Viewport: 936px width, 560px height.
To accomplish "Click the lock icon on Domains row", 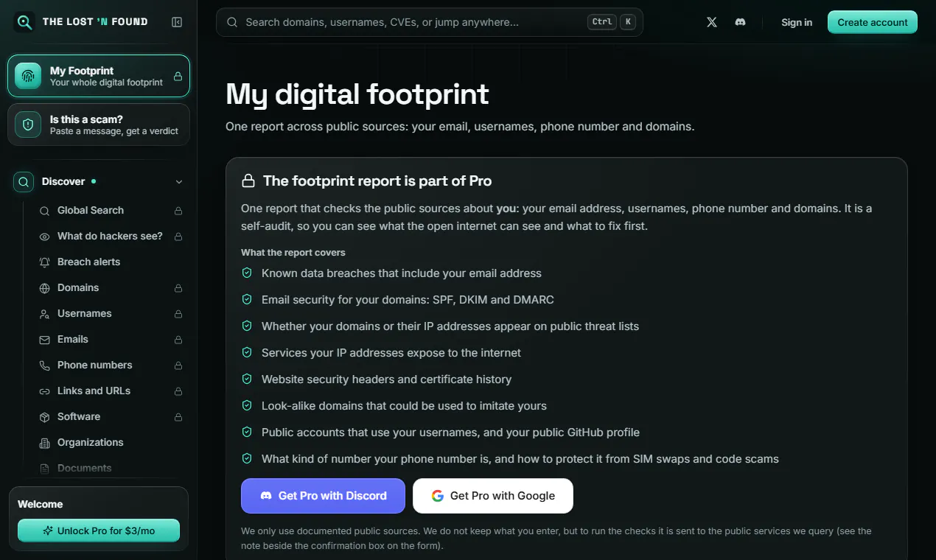I will tap(178, 288).
